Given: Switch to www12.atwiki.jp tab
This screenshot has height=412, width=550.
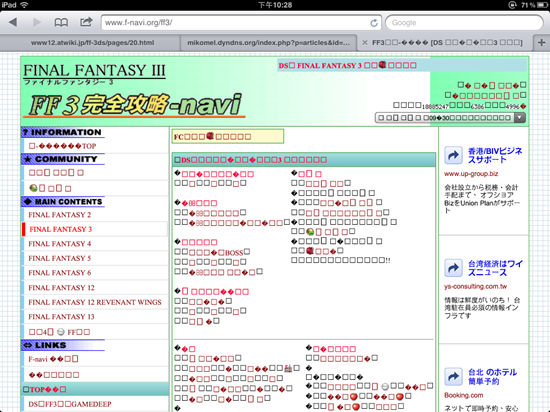Looking at the screenshot, I should [92, 42].
